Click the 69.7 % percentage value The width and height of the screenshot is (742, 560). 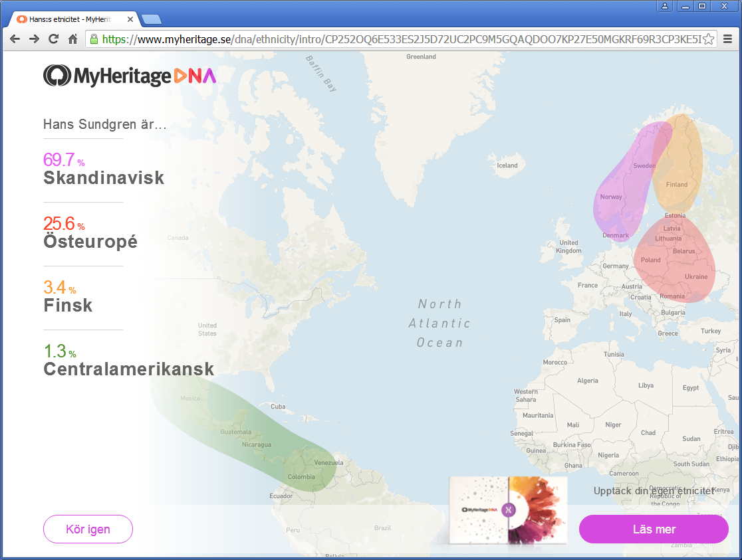[x=64, y=160]
